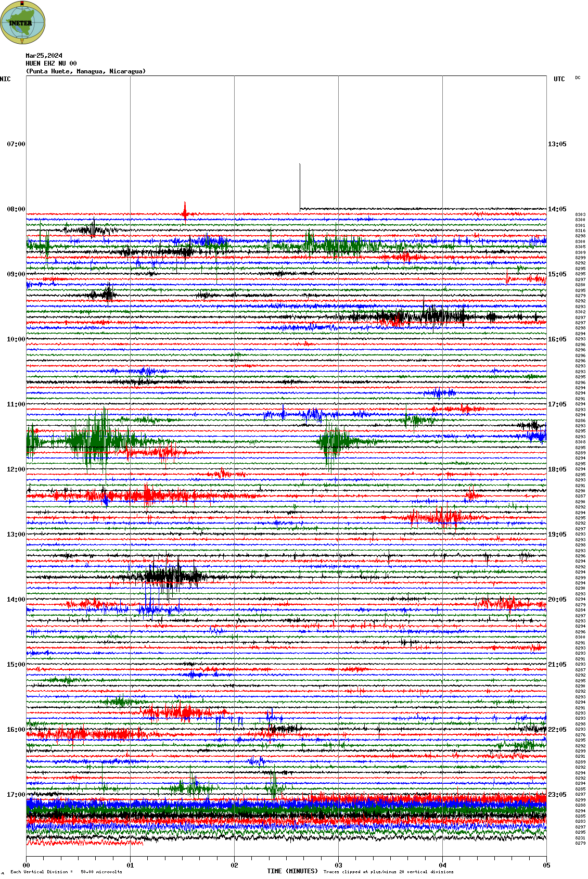The image size is (588, 879).
Task: Click the Each Vertical Division scale note
Action: point(66,872)
